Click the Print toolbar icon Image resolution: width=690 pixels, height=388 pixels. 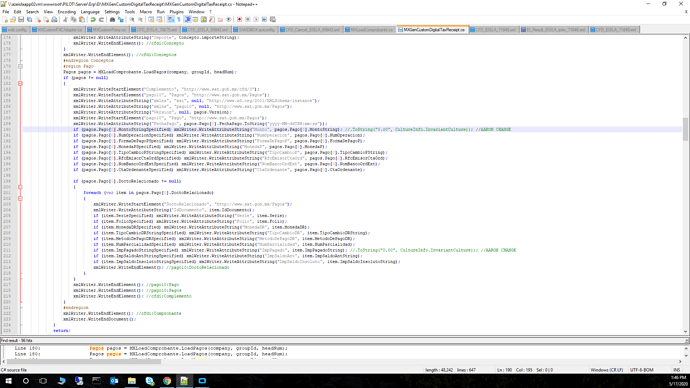pyautogui.click(x=54, y=19)
